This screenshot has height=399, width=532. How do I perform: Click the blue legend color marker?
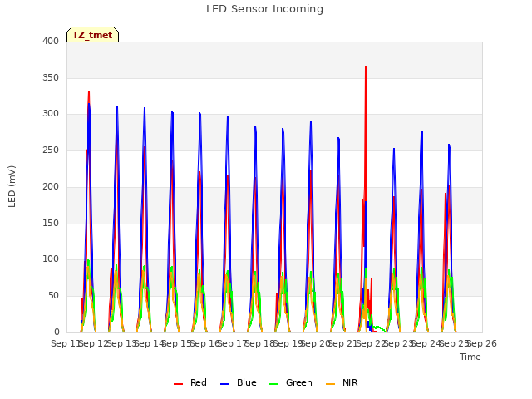pos(225,384)
